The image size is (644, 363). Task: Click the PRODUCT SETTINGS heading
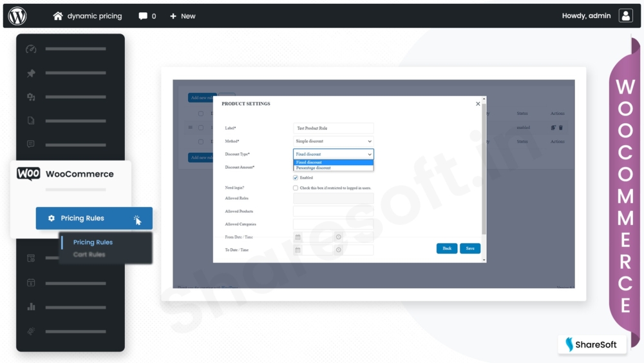click(x=246, y=104)
